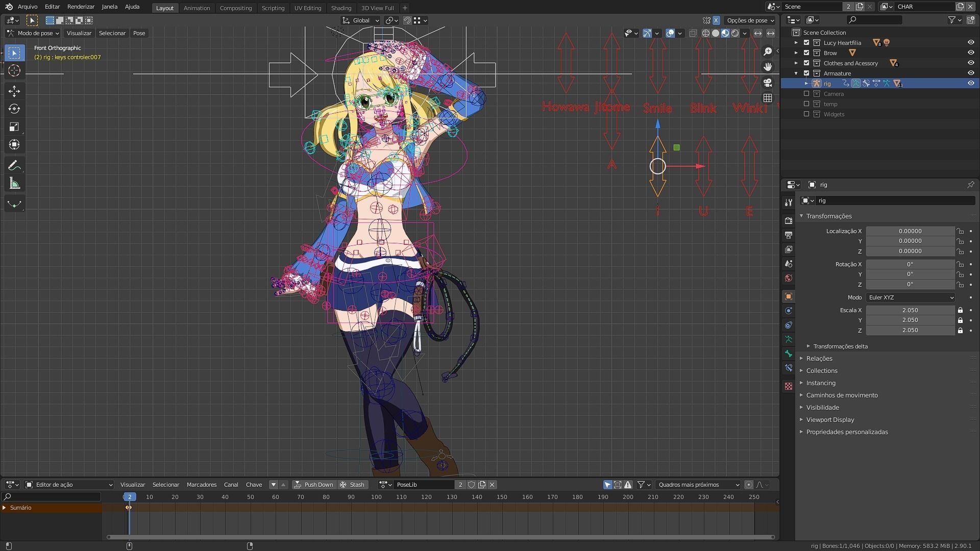Collapse the Armaature collection in outliner

(796, 73)
